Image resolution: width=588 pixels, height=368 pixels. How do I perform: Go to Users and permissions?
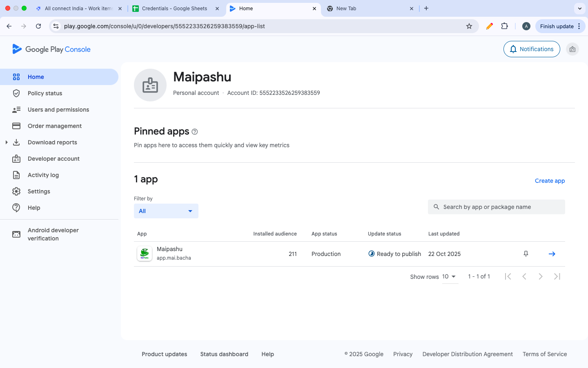pyautogui.click(x=58, y=110)
